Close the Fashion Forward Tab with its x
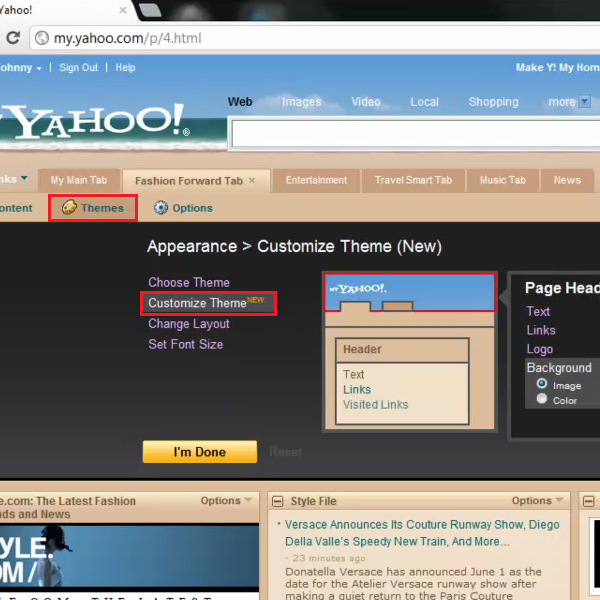Viewport: 600px width, 600px height. [x=251, y=180]
